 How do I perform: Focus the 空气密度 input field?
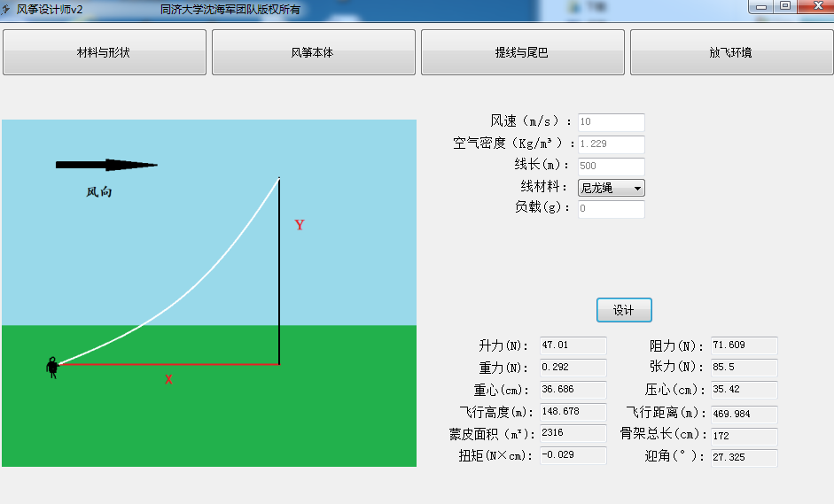611,144
